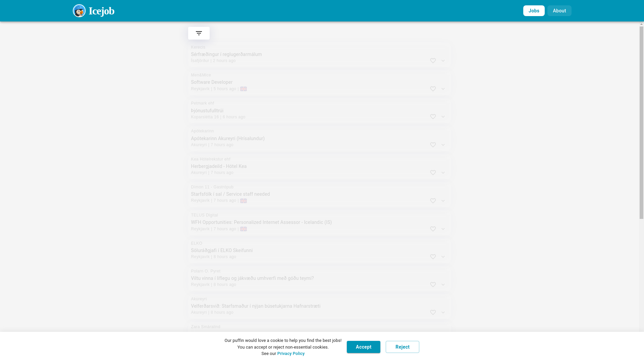Expand the Hótel Kea listing chevron
Screen dimensions: 644x362
[x=443, y=173]
